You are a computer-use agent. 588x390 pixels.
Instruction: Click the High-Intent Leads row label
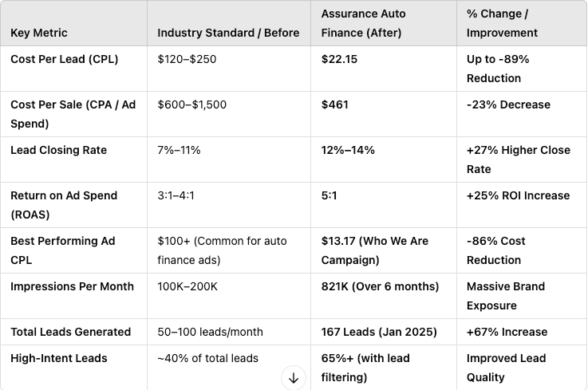(57, 358)
